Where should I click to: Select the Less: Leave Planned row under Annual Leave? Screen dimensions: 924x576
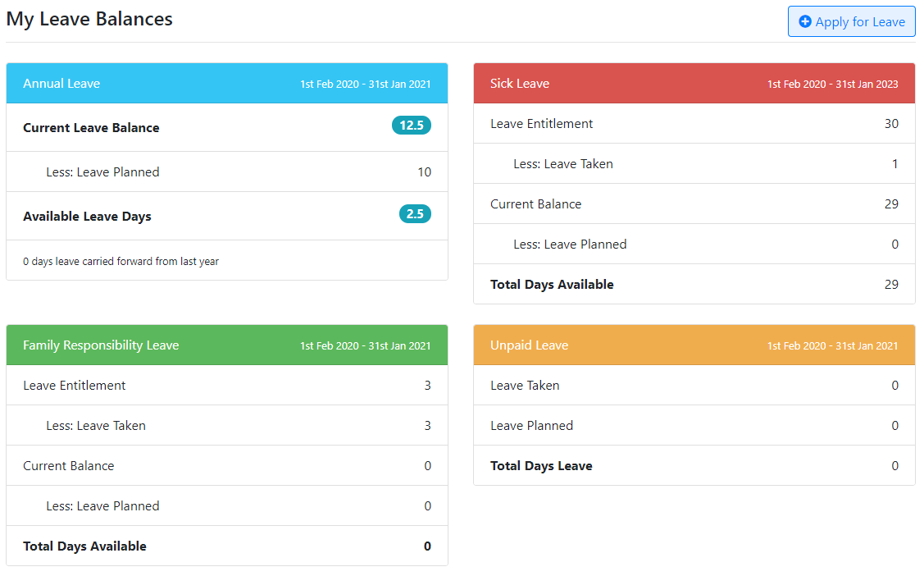pos(102,171)
